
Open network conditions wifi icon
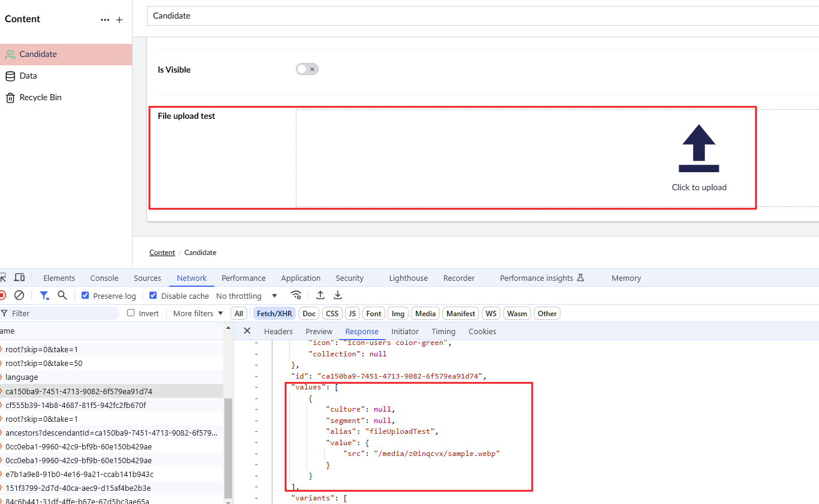click(296, 295)
